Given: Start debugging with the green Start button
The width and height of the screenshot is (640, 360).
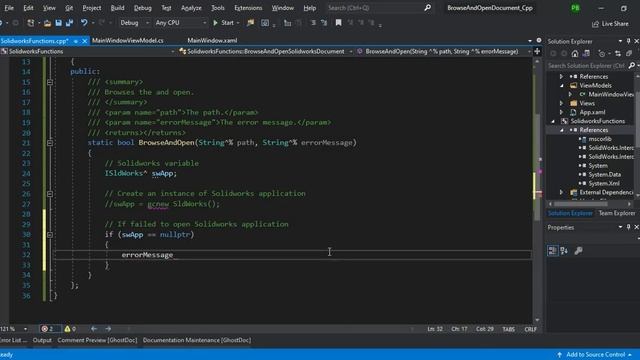Looking at the screenshot, I should coord(223,23).
